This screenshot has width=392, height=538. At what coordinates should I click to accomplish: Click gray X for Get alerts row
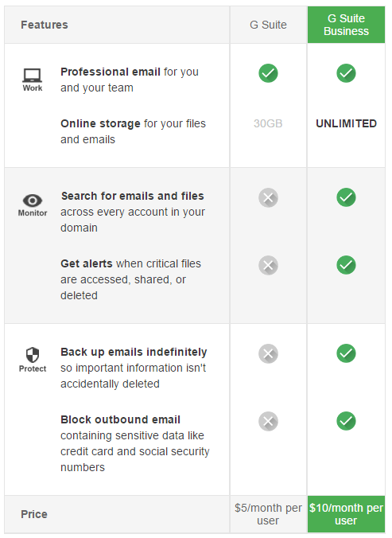point(268,265)
